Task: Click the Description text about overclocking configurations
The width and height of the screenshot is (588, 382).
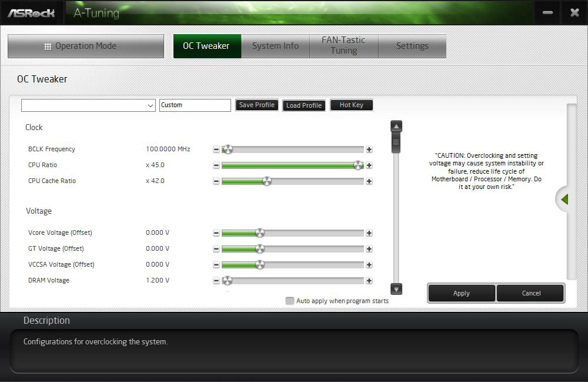Action: click(96, 342)
